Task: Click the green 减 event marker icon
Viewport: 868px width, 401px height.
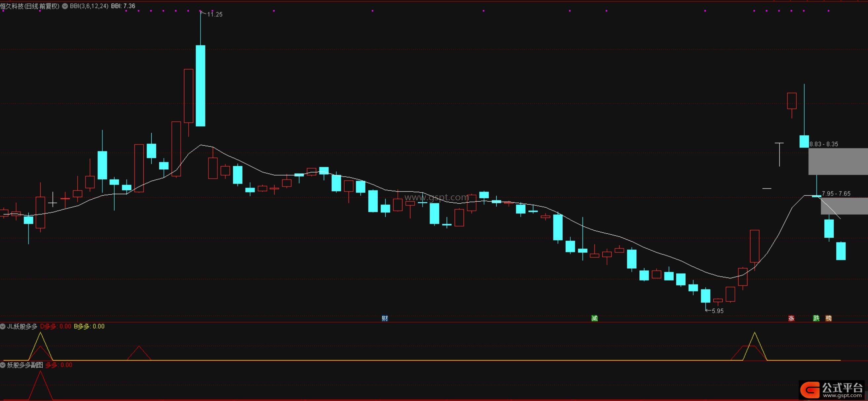Action: point(594,318)
